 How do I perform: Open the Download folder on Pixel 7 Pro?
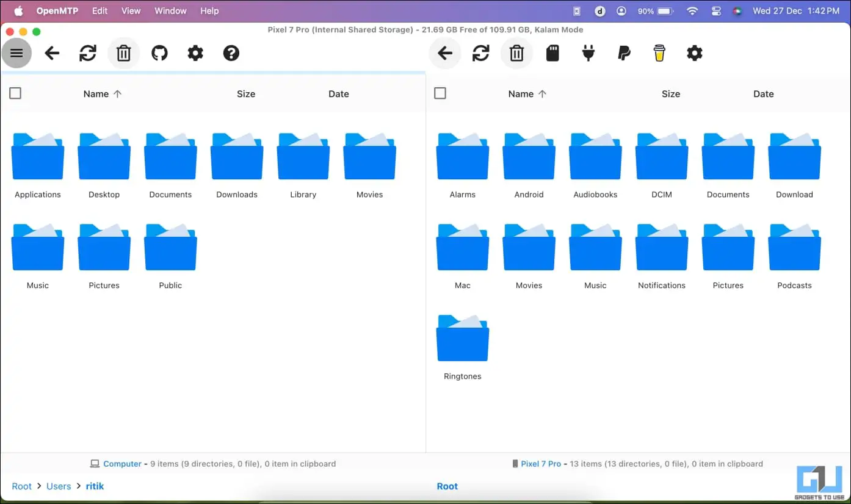point(795,166)
